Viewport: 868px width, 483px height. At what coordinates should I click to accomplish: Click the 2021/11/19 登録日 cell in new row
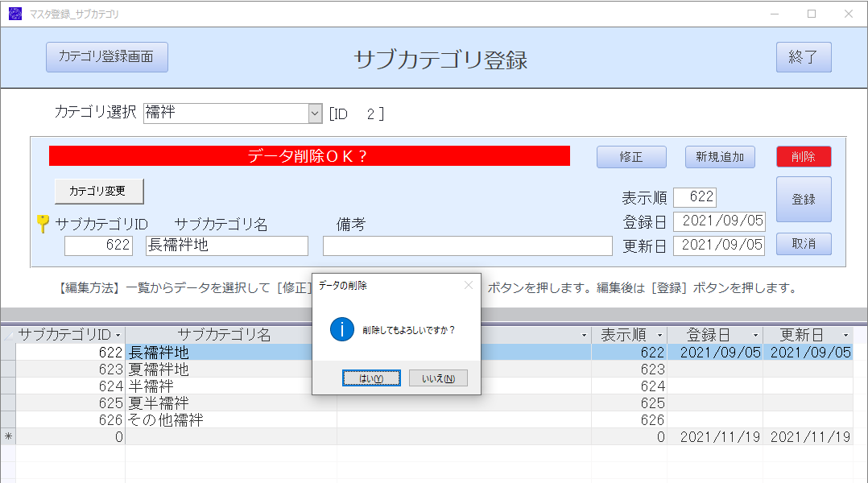715,436
